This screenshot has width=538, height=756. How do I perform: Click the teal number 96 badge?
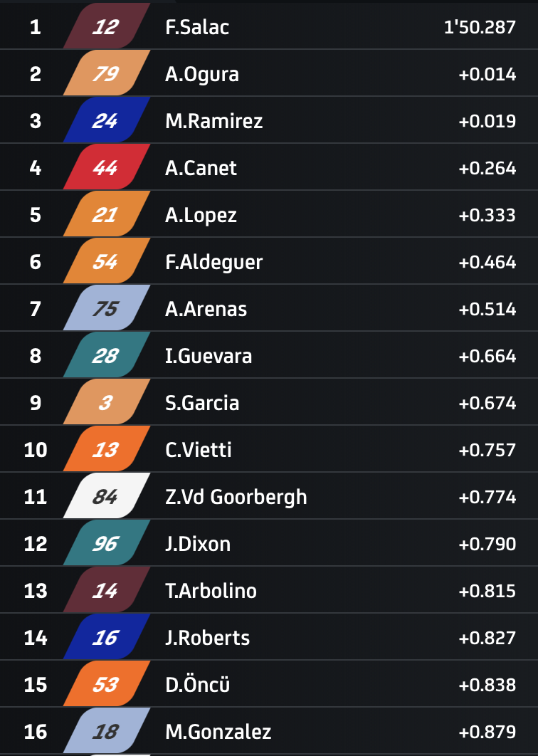click(106, 544)
